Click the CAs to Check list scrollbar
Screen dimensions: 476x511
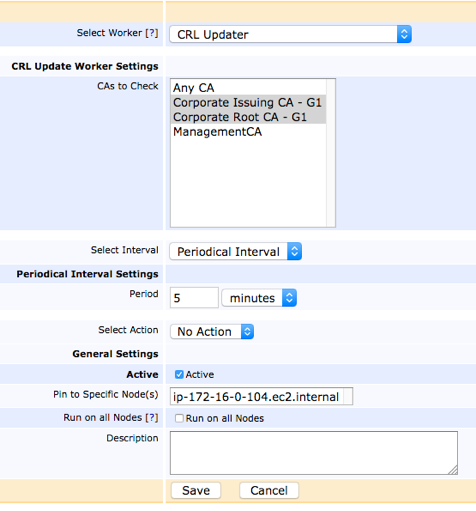point(331,153)
